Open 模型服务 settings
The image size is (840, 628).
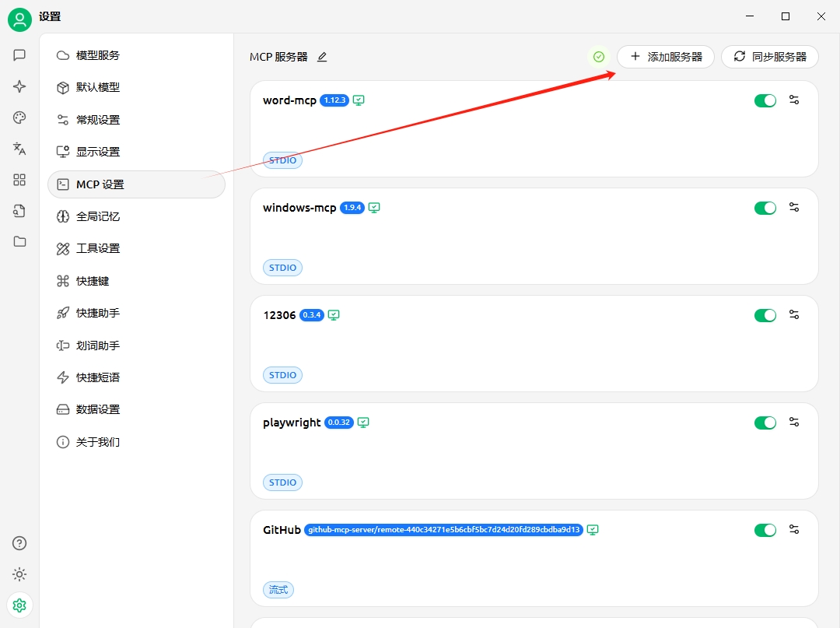137,55
